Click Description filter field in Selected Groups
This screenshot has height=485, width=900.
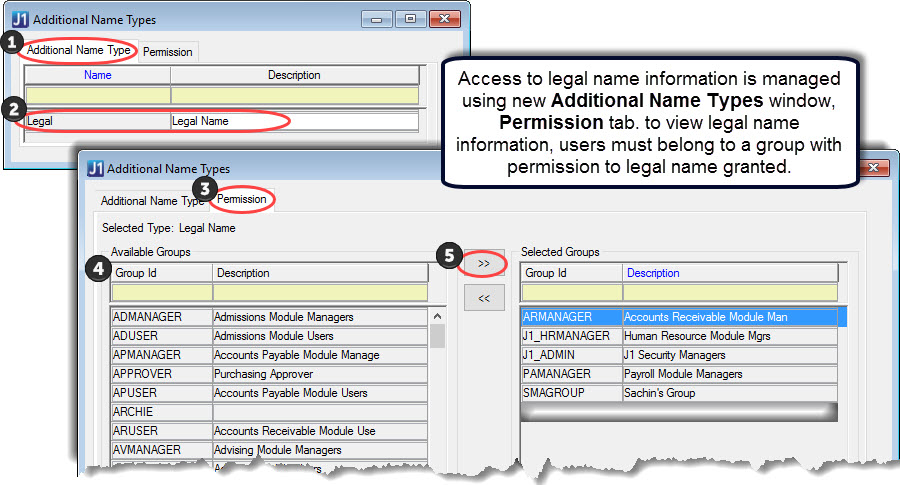731,293
